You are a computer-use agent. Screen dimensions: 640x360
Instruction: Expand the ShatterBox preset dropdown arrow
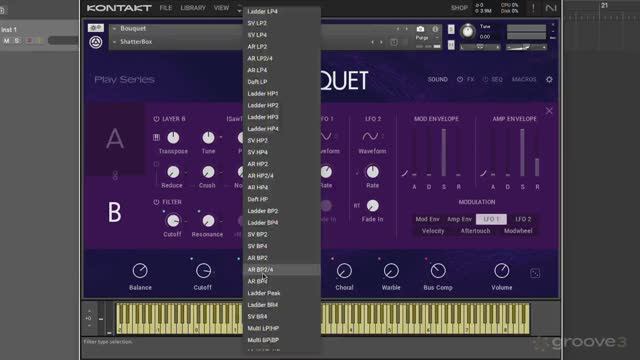114,42
